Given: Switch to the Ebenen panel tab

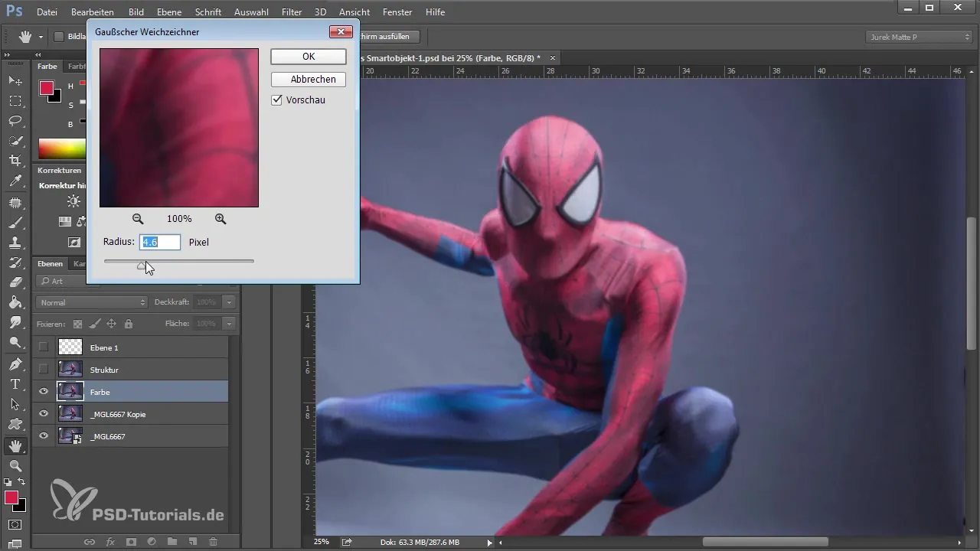Looking at the screenshot, I should pyautogui.click(x=51, y=264).
